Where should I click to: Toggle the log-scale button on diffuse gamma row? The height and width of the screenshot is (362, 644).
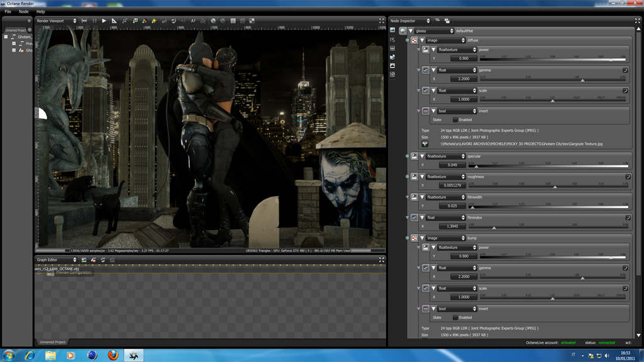pyautogui.click(x=625, y=70)
